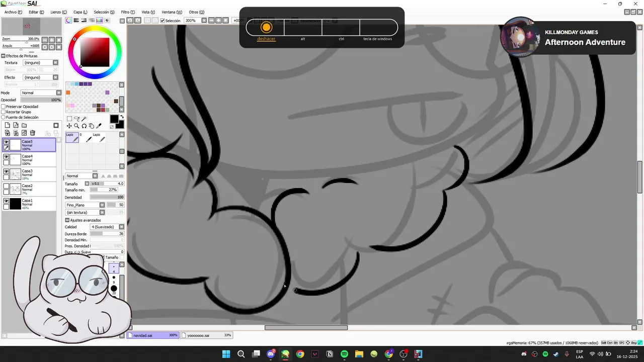Create a new linework layer

pos(16,125)
